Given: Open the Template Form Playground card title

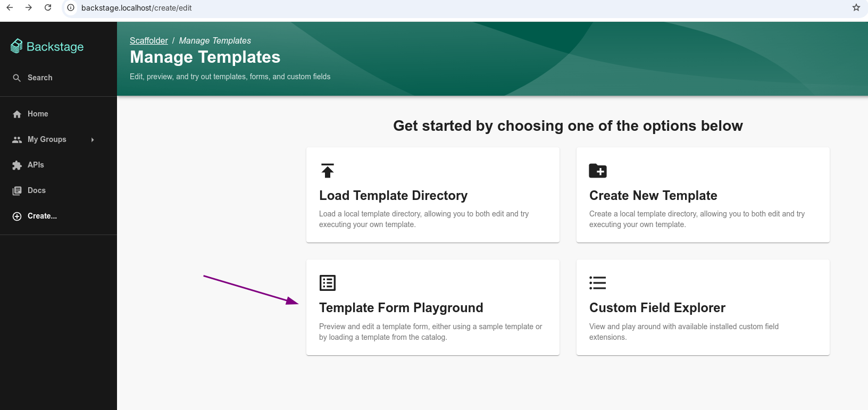Looking at the screenshot, I should [401, 308].
